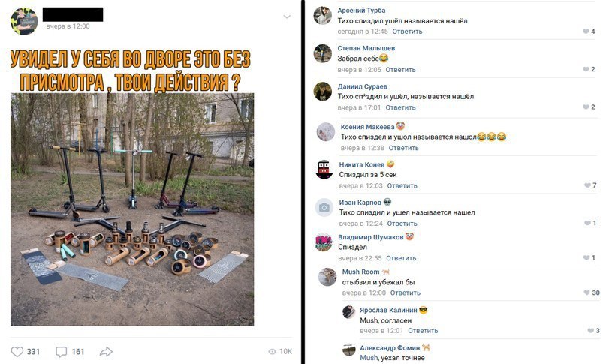Like Ярослав Калинин's reply heart with 3
Screen dimensions: 606x364
coord(590,331)
